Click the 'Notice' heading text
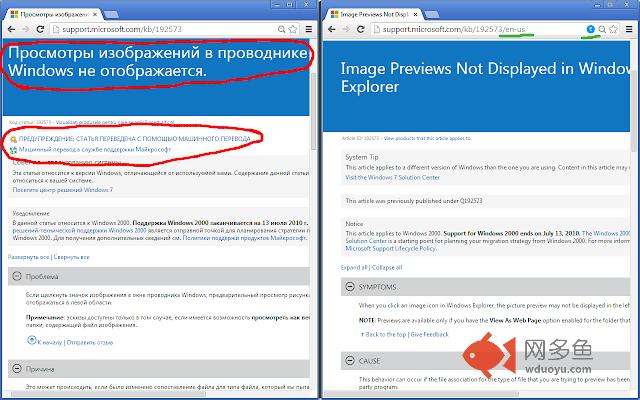This screenshot has height=400, width=640. click(x=354, y=224)
